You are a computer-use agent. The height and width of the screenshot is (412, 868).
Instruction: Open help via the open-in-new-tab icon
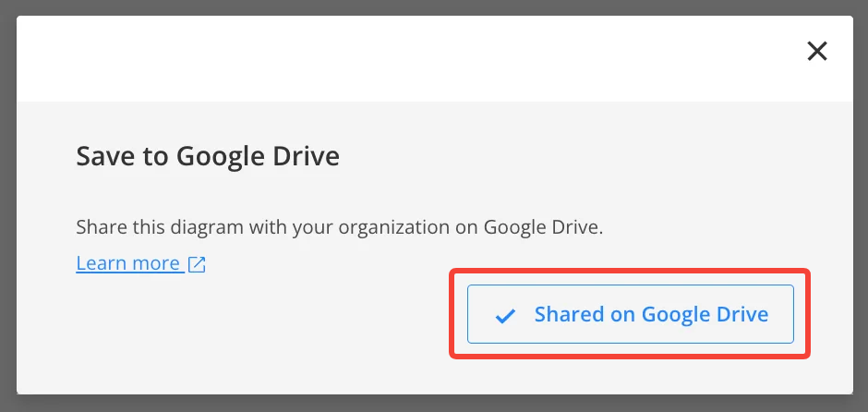pos(197,264)
